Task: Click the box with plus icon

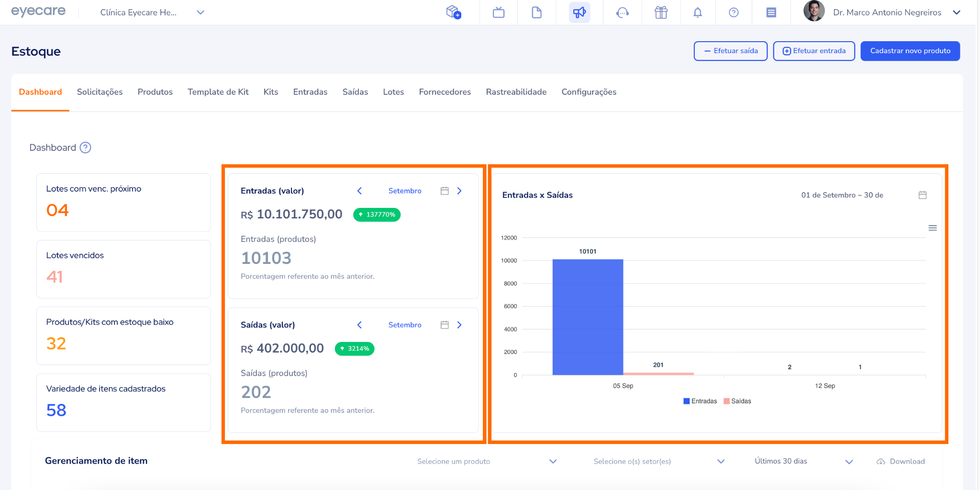Action: pyautogui.click(x=453, y=12)
